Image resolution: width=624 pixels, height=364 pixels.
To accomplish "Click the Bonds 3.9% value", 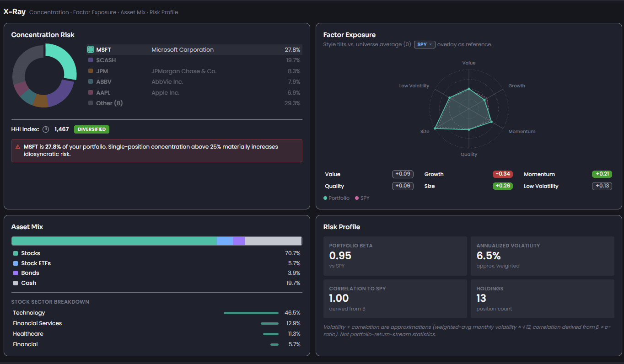I will tap(294, 273).
